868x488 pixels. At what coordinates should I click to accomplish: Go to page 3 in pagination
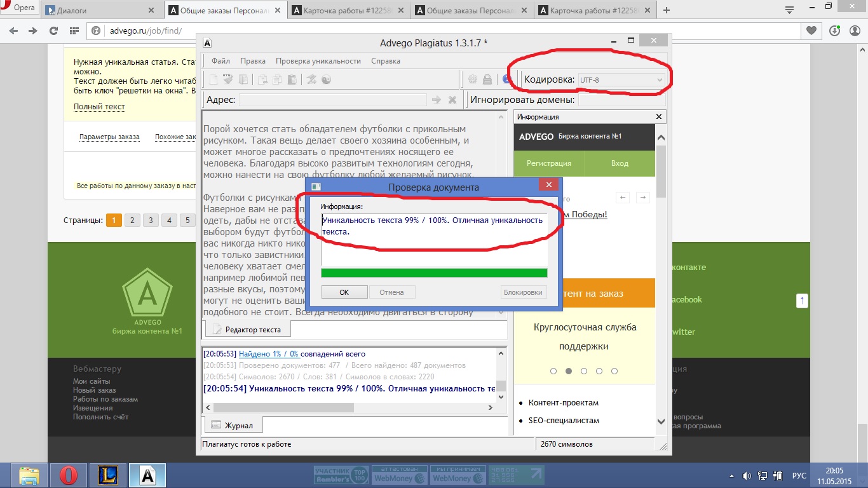[151, 220]
